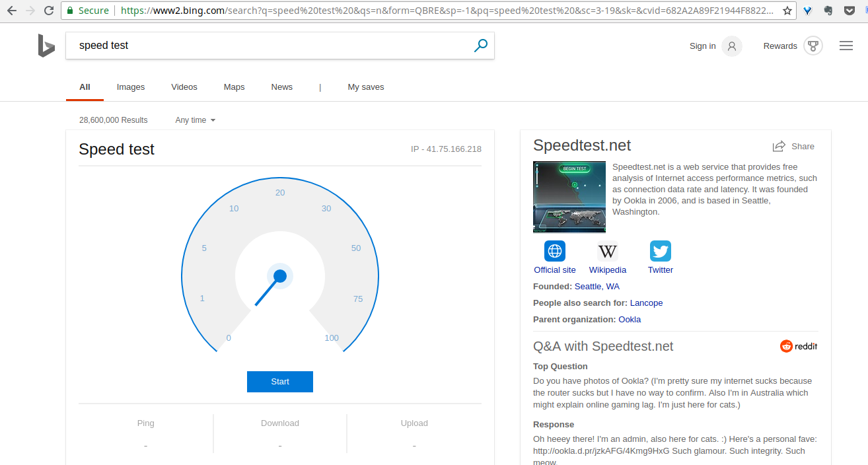Click the Download label
868x465 pixels.
click(280, 423)
